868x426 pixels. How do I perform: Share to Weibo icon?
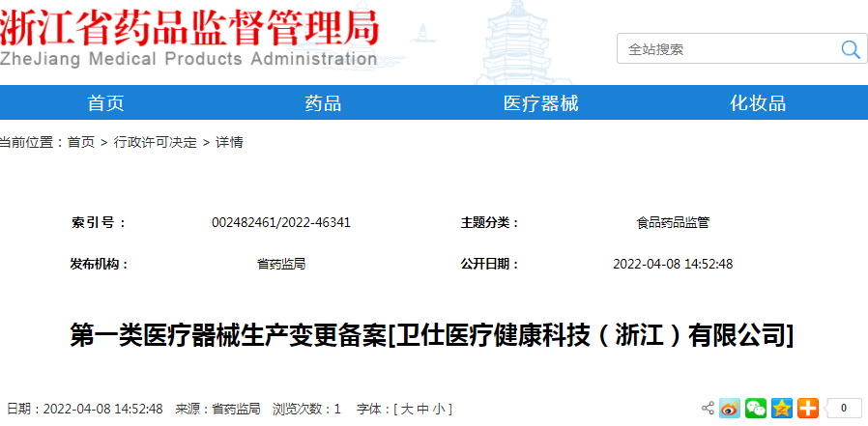730,409
